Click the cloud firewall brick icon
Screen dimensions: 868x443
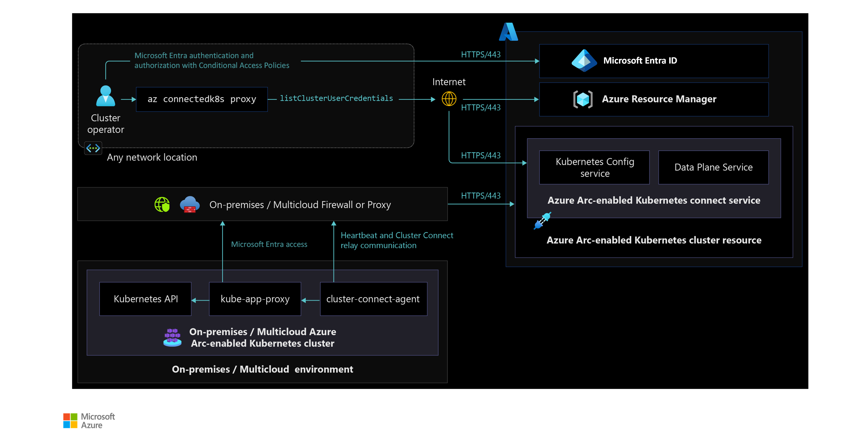190,205
